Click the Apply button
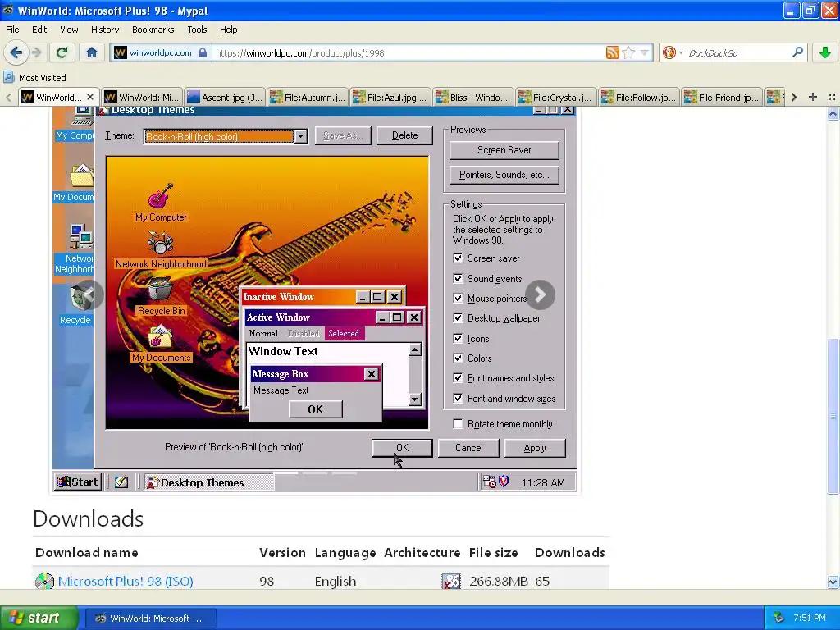This screenshot has height=630, width=840. [535, 448]
